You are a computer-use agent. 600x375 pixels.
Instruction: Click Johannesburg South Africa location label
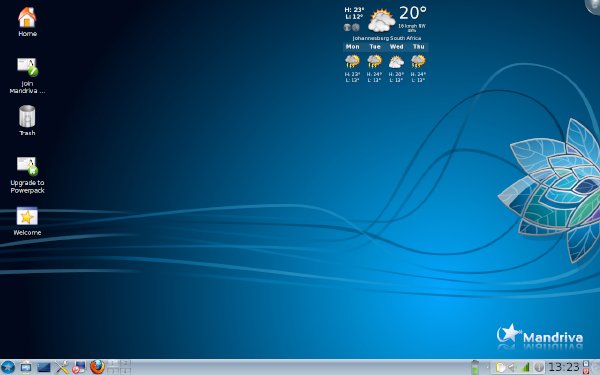387,38
